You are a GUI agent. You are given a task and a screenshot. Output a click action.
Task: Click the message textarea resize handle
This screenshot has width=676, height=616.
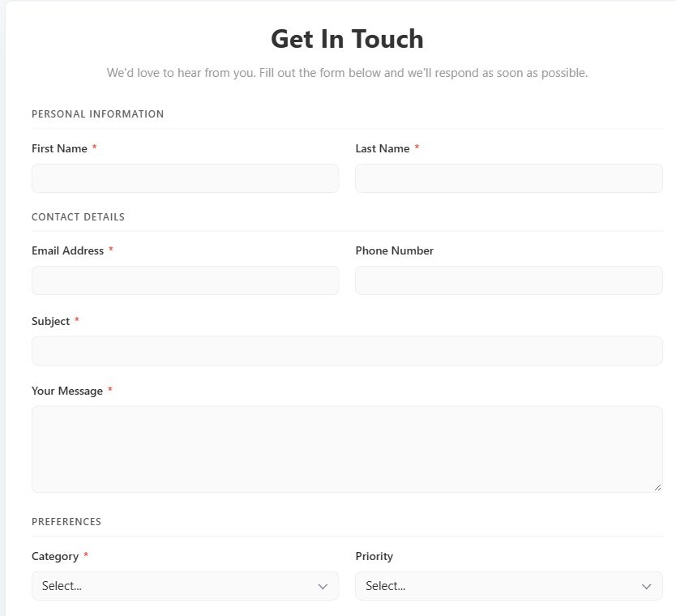(x=657, y=488)
